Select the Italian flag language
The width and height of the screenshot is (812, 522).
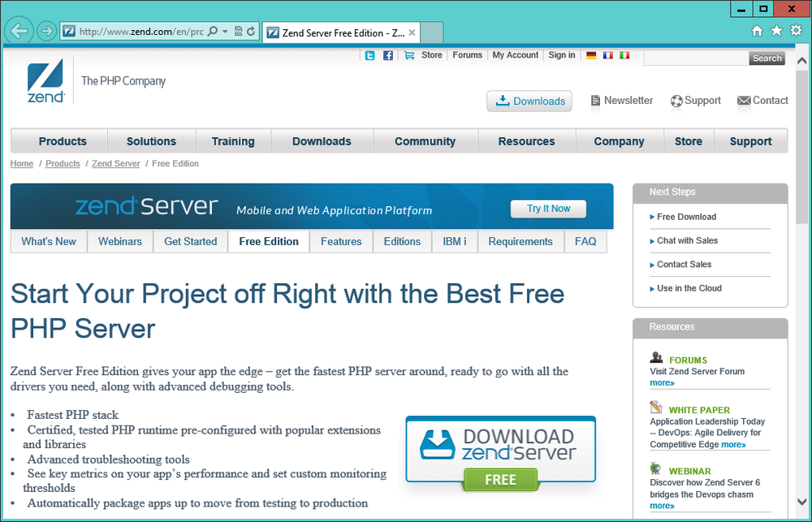click(x=624, y=55)
